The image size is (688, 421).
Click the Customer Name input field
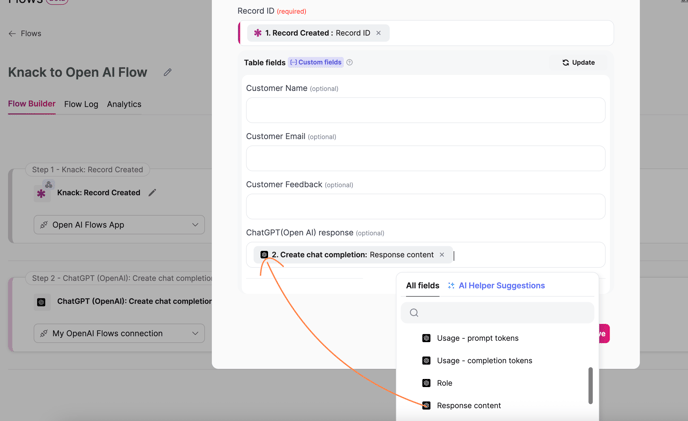click(x=426, y=110)
